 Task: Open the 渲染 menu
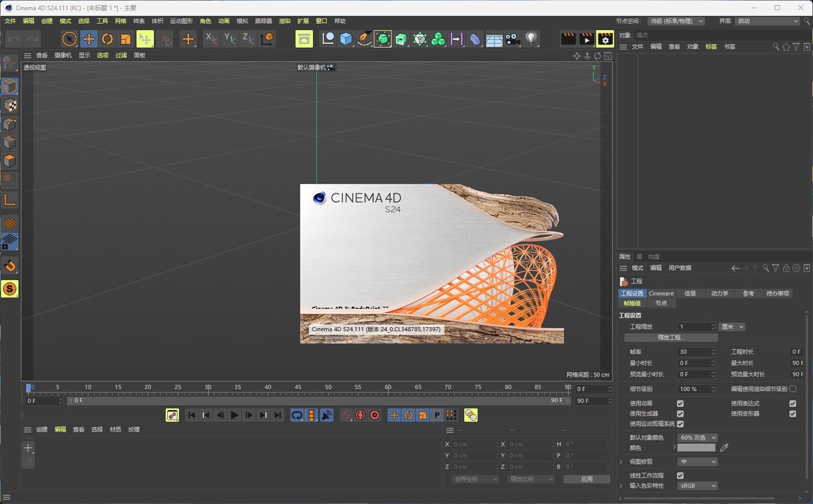[x=285, y=21]
